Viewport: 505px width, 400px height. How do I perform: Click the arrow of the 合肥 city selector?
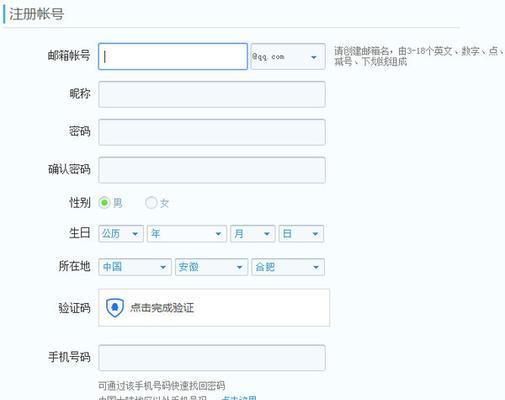316,267
